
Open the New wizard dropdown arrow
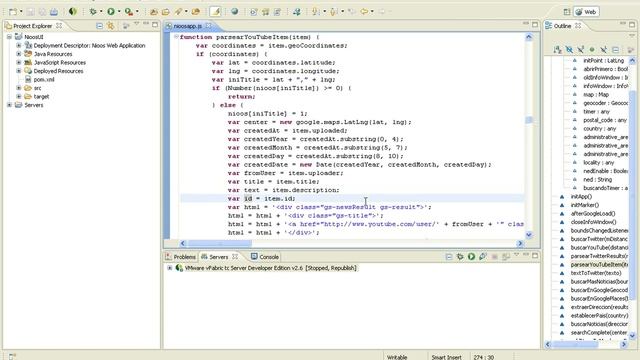tap(21, 12)
